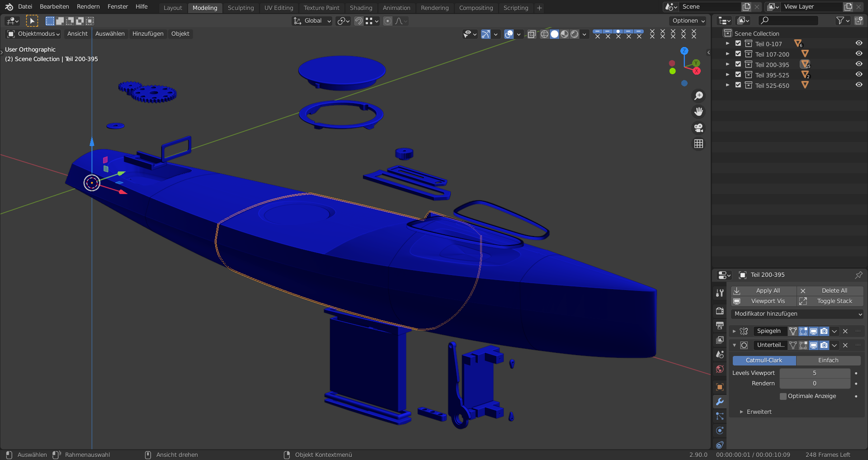
Task: Toggle camera view icon in viewport
Action: pos(698,128)
